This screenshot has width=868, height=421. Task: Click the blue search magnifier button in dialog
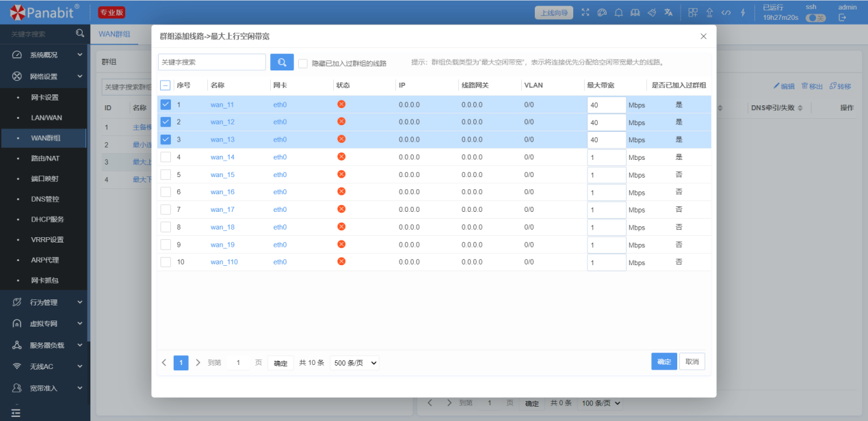tap(282, 62)
